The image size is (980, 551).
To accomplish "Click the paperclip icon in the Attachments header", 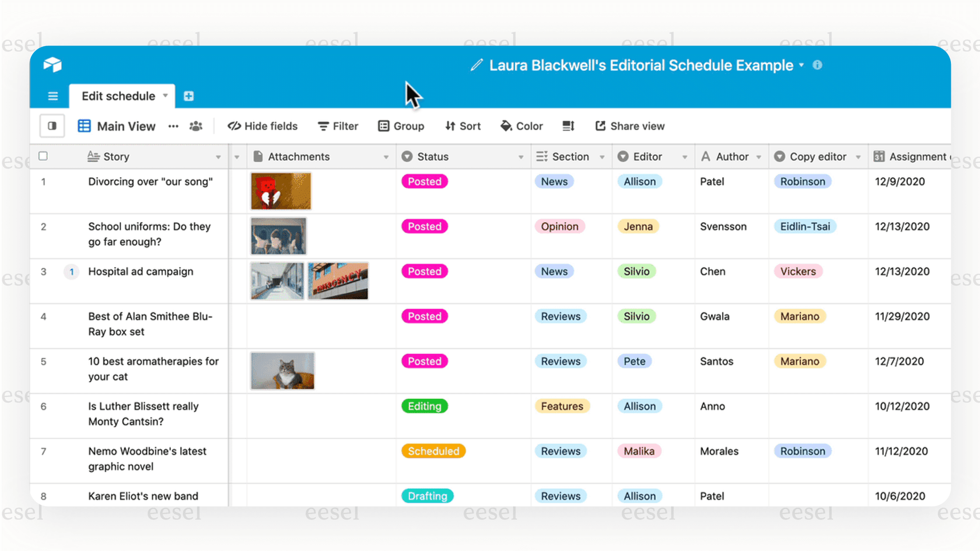I will click(257, 156).
